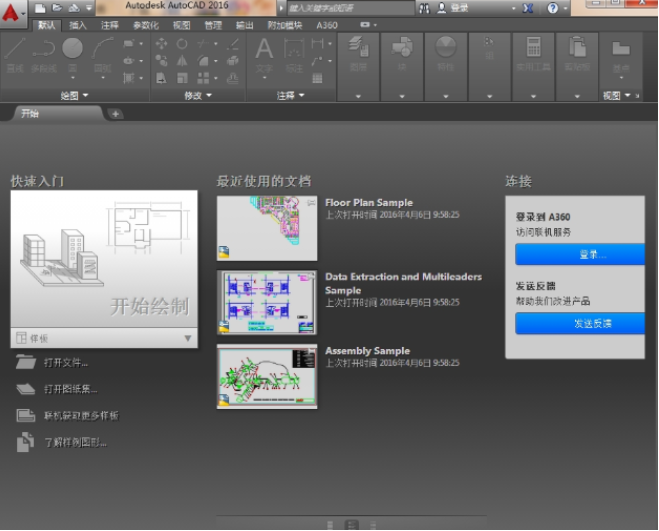Click the blue 登录 sign-in button
This screenshot has width=659, height=531.
click(x=580, y=254)
